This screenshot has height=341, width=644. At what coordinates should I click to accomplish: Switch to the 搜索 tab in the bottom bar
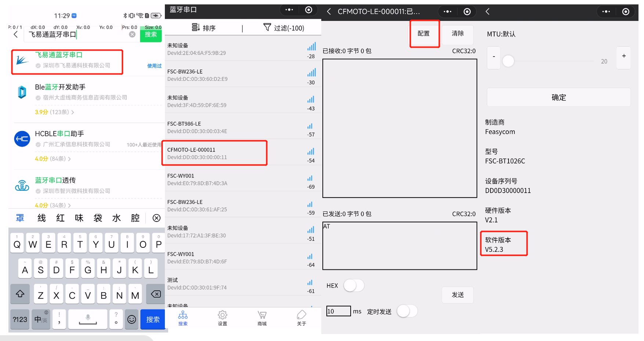[183, 318]
